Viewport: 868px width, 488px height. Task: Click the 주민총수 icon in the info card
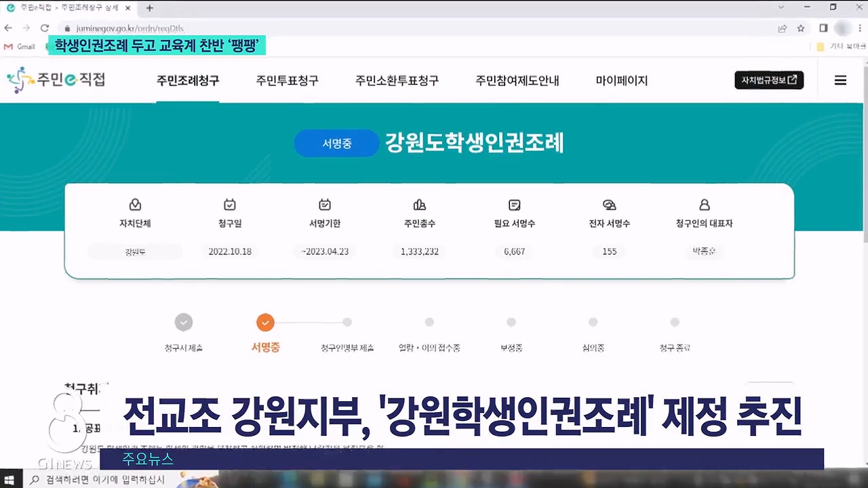419,205
